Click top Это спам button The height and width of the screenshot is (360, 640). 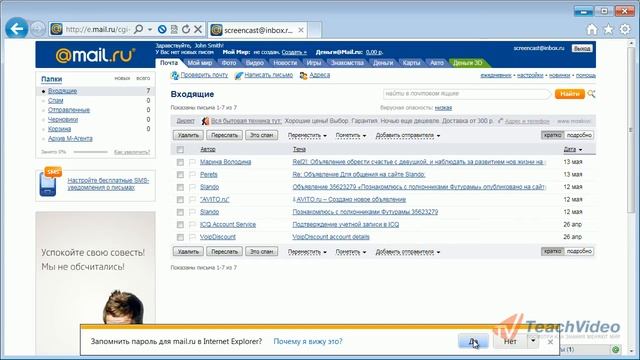coord(262,135)
